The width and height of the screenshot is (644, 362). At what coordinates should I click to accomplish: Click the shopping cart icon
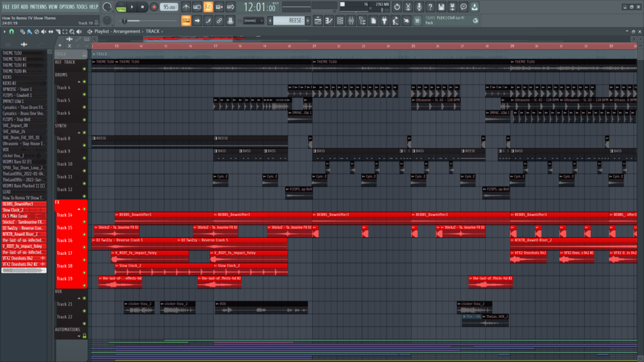click(x=417, y=21)
